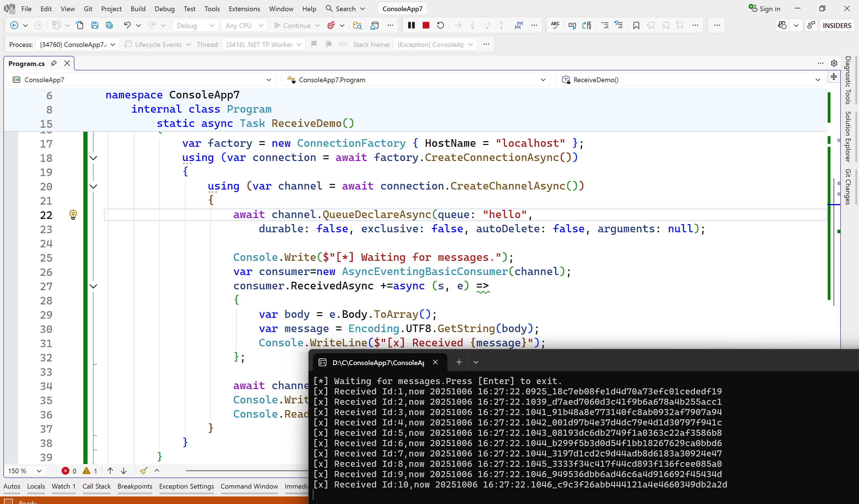Image resolution: width=859 pixels, height=504 pixels.
Task: Click the code cleanup broom icon
Action: 143,471
